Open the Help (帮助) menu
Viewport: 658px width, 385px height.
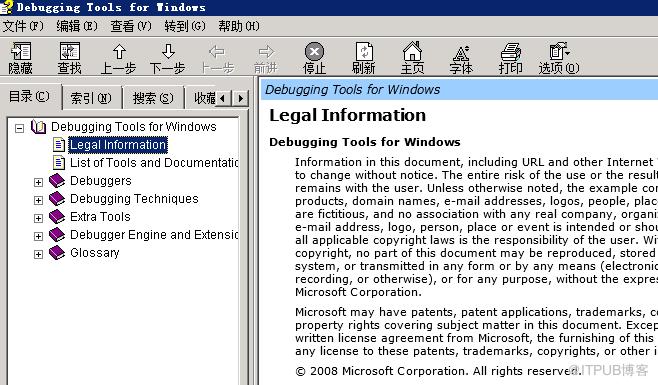(x=239, y=26)
